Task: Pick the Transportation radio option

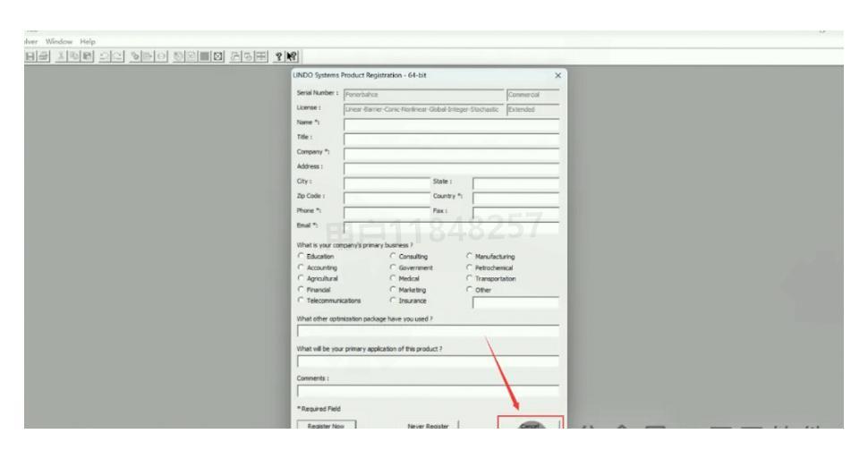Action: (470, 278)
